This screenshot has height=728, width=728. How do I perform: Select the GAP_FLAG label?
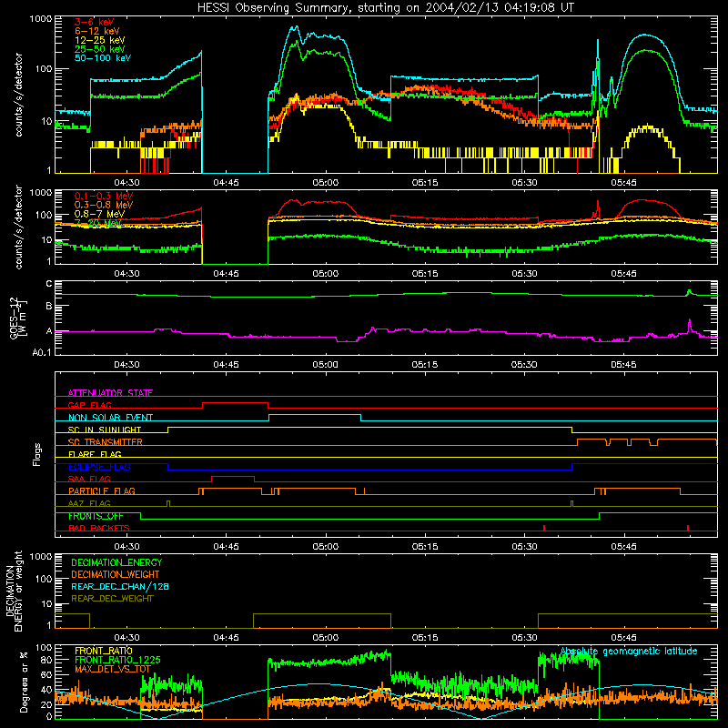(x=89, y=405)
